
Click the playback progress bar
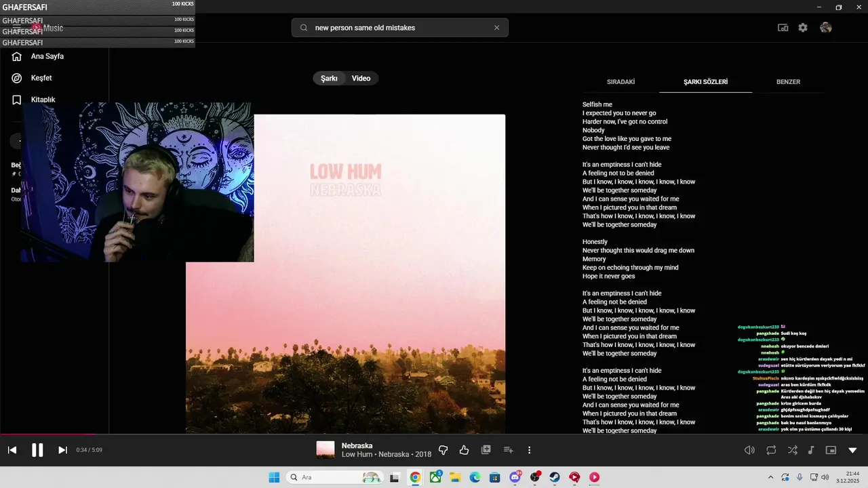point(434,434)
